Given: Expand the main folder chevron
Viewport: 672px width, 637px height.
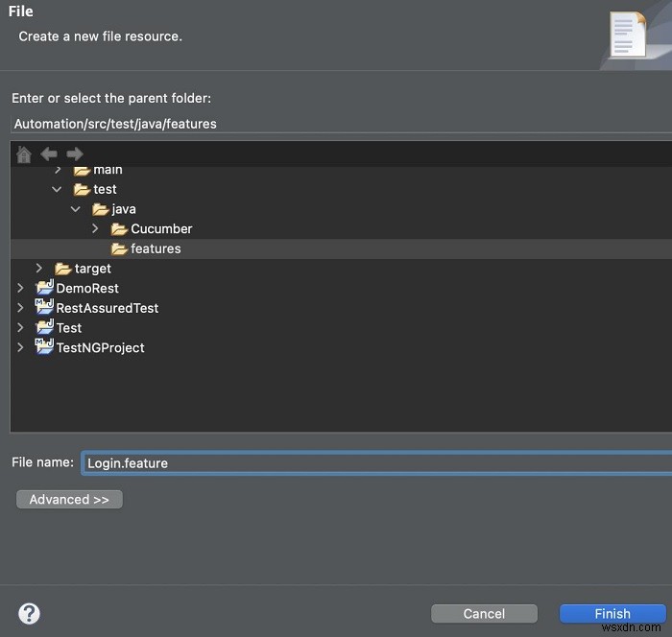Looking at the screenshot, I should click(x=58, y=171).
